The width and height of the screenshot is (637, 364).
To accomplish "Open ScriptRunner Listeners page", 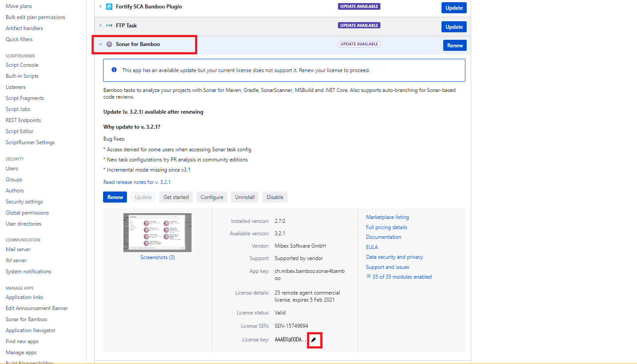I will coord(15,87).
